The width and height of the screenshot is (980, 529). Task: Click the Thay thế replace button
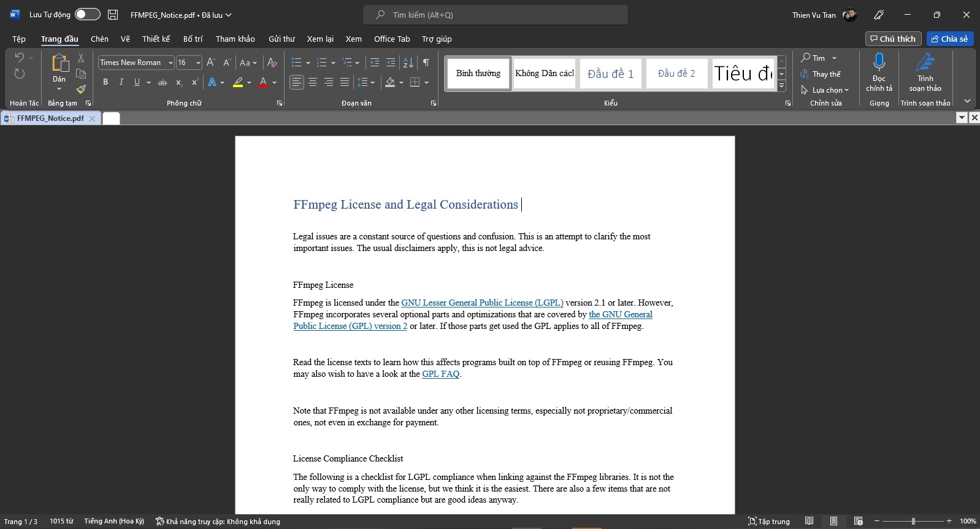coord(821,74)
